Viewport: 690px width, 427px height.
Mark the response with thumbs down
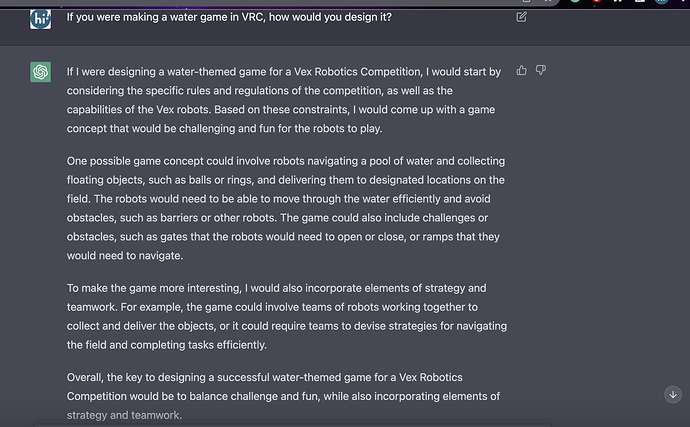coord(541,70)
